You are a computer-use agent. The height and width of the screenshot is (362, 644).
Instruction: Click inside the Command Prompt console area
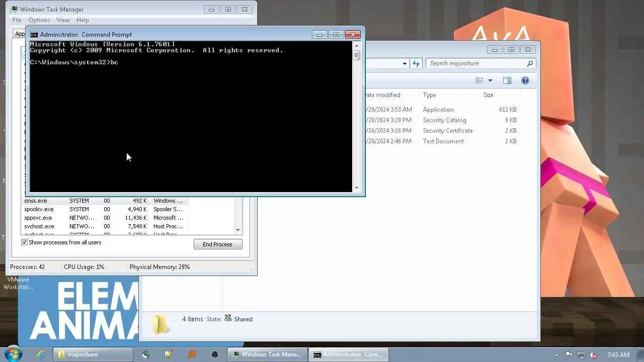point(191,117)
